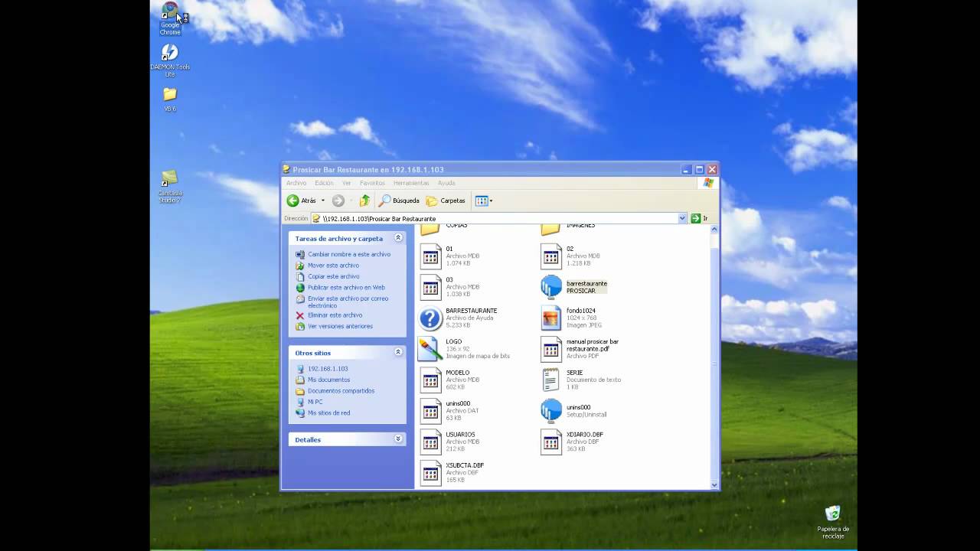
Task: Select the XSUBCTA.DBF file icon
Action: (431, 473)
